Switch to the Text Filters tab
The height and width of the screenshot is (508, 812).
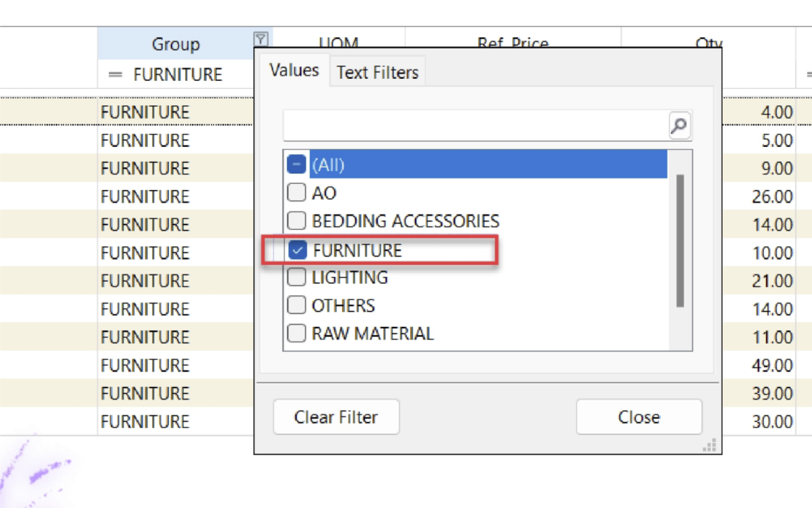click(377, 72)
